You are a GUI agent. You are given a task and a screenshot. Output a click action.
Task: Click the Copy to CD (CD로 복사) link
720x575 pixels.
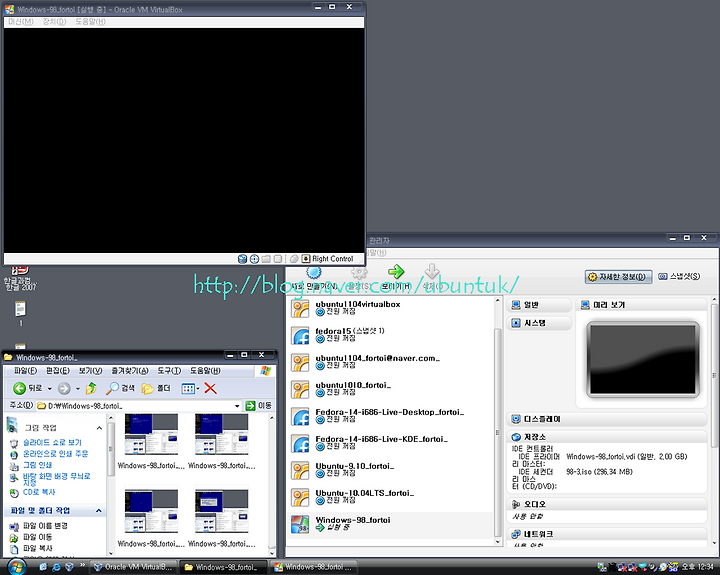[x=39, y=492]
